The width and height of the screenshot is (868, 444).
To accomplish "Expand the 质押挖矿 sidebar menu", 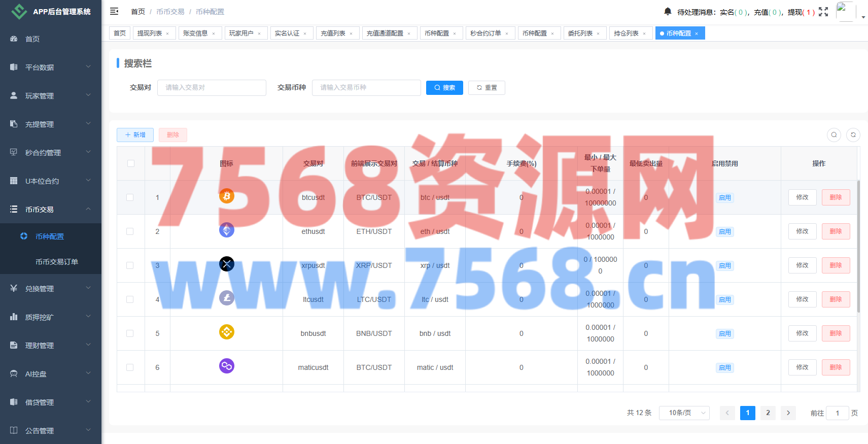I will click(x=51, y=317).
